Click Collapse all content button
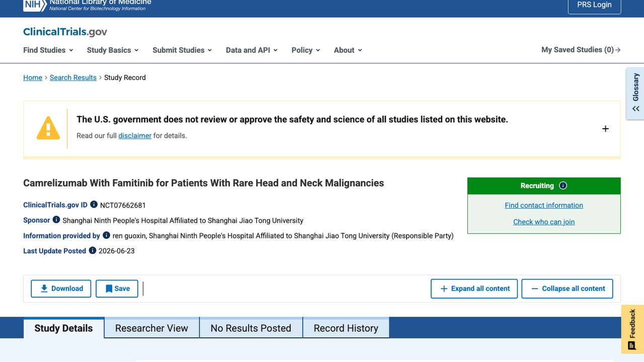This screenshot has width=644, height=362. [567, 289]
